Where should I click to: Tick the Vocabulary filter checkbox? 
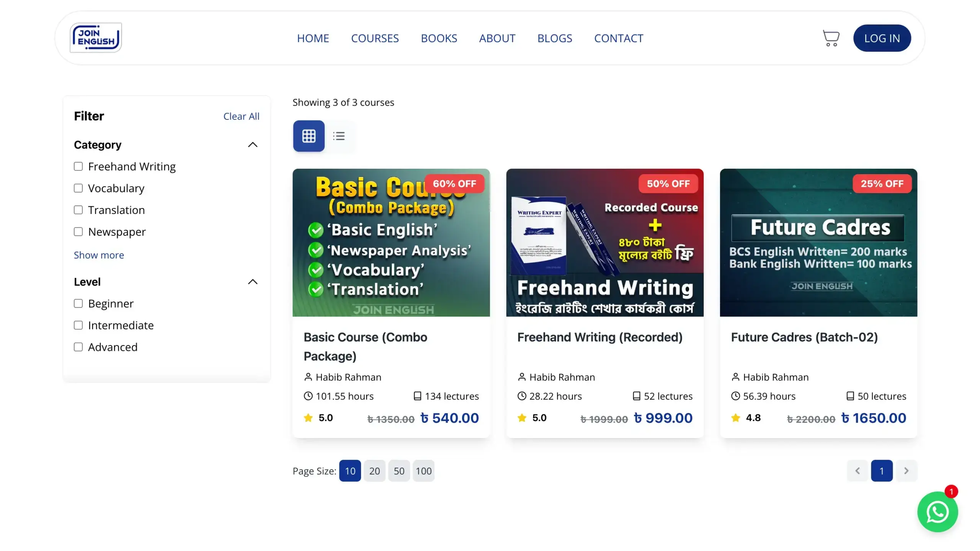[78, 188]
